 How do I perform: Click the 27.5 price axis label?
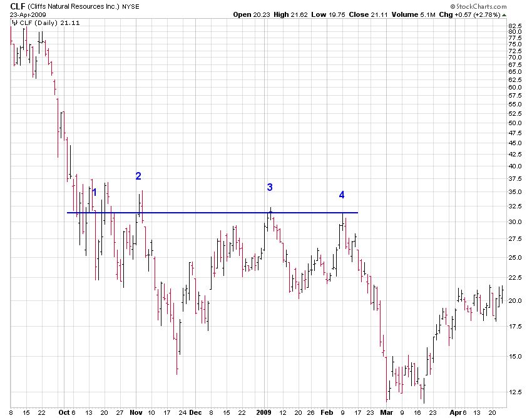pos(514,239)
